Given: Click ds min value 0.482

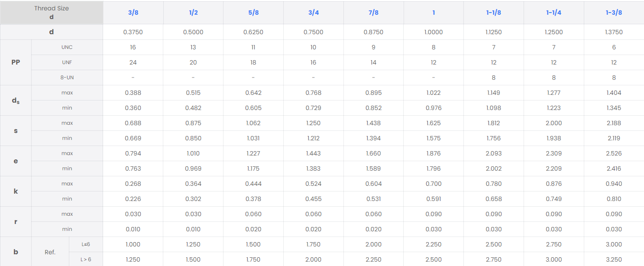Looking at the screenshot, I should tap(193, 108).
